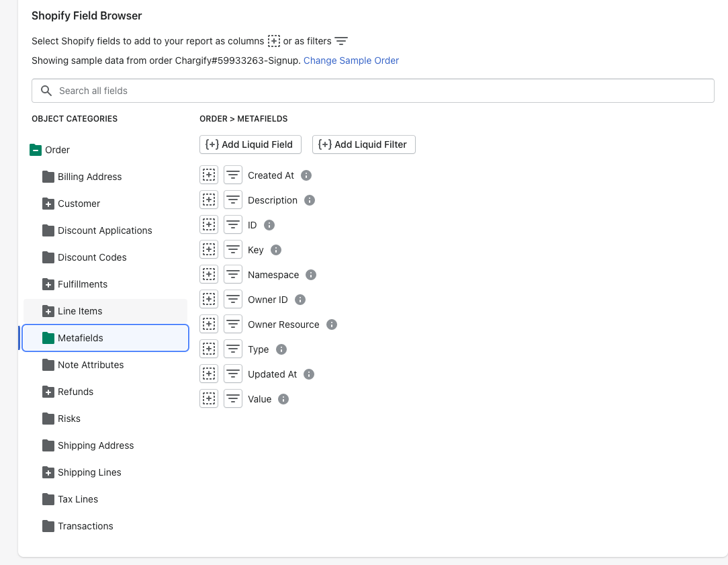This screenshot has width=728, height=565.
Task: Add Owner ID as a report column
Action: point(209,300)
